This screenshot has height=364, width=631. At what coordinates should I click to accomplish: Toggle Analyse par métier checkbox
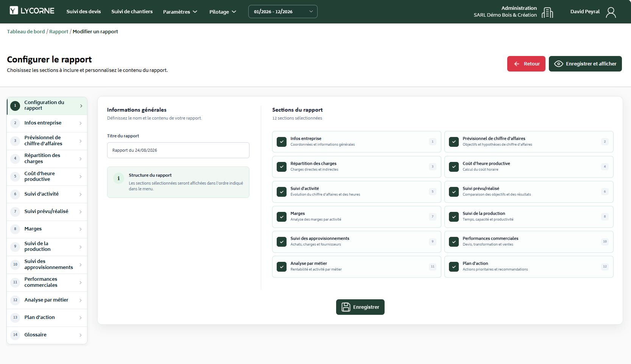coord(282,267)
